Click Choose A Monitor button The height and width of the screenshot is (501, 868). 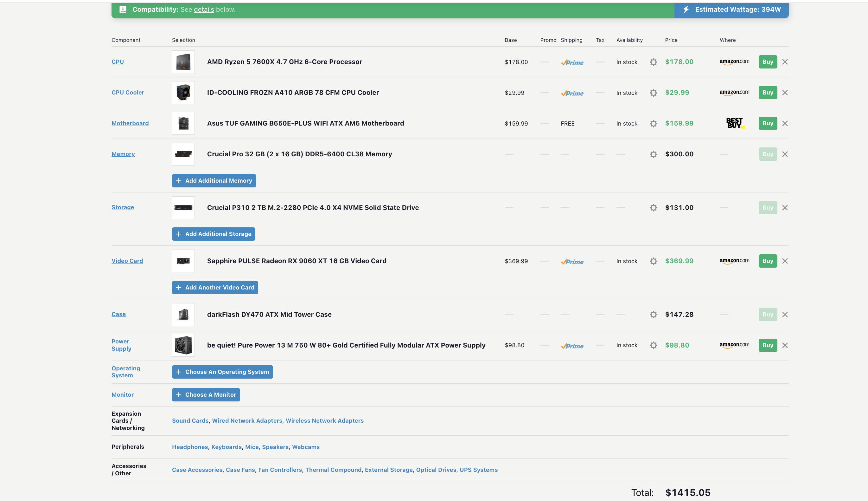point(206,395)
